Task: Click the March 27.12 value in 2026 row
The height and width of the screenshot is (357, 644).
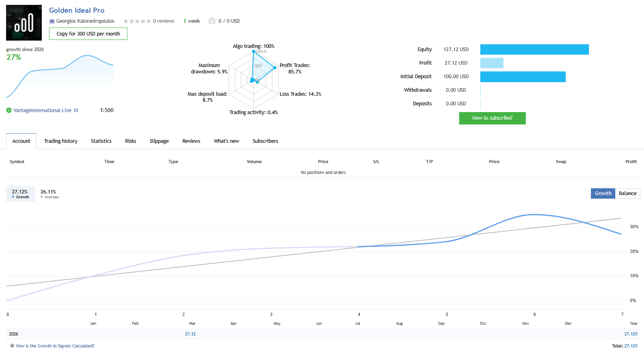Action: pyautogui.click(x=190, y=334)
